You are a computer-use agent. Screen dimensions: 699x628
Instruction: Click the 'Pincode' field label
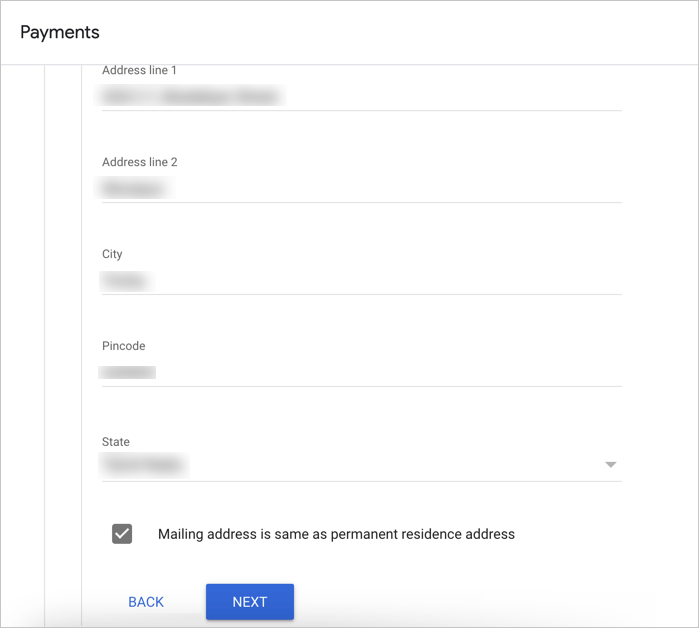point(123,346)
